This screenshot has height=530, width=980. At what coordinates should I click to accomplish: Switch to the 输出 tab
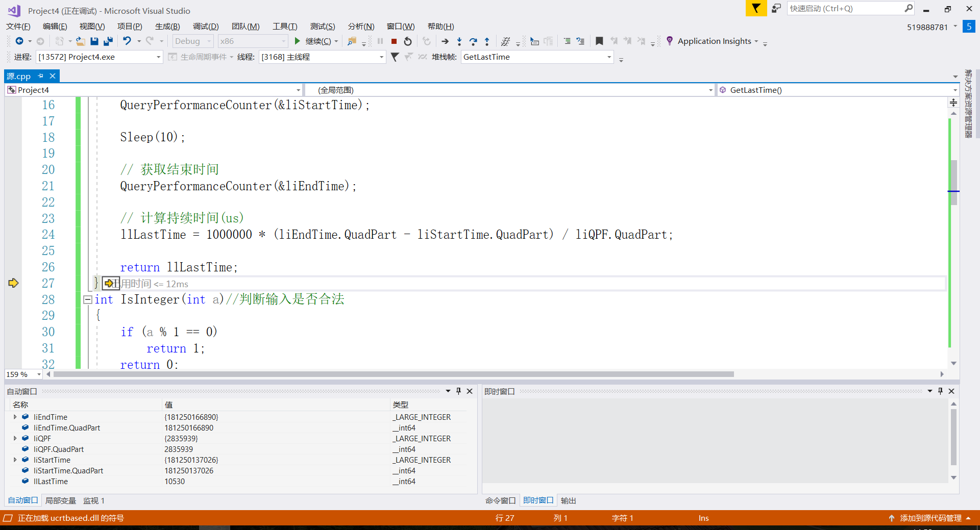pos(569,500)
